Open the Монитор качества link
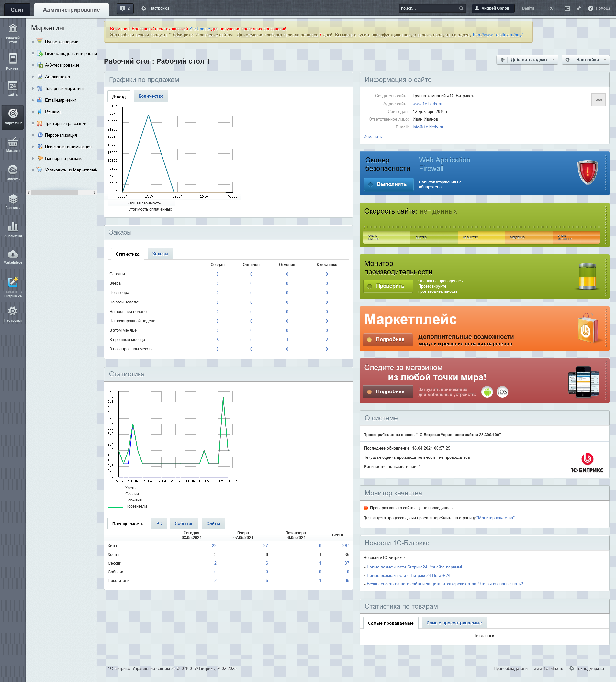The height and width of the screenshot is (682, 616). tap(496, 518)
